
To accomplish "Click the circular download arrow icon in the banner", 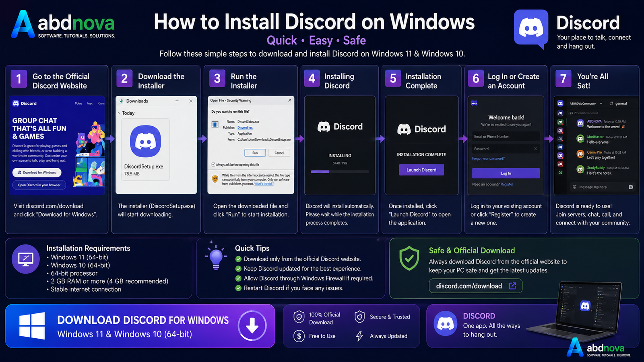I will click(x=252, y=326).
